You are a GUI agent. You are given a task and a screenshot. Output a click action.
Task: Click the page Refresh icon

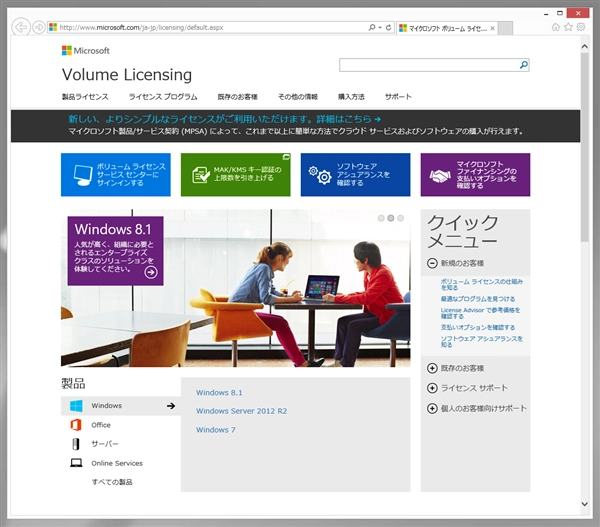388,28
